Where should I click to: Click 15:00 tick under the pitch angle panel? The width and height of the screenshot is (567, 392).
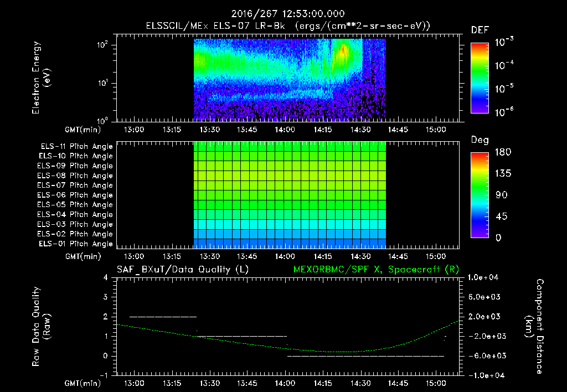[x=436, y=256]
